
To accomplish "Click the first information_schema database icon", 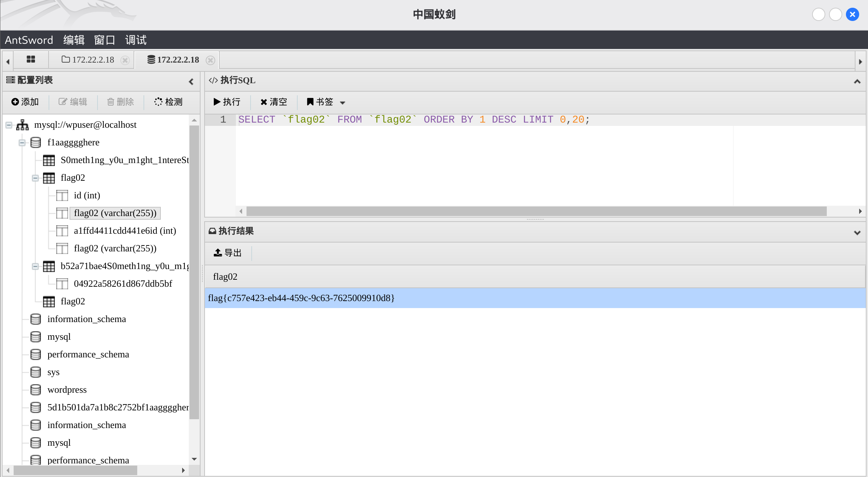I will 36,319.
